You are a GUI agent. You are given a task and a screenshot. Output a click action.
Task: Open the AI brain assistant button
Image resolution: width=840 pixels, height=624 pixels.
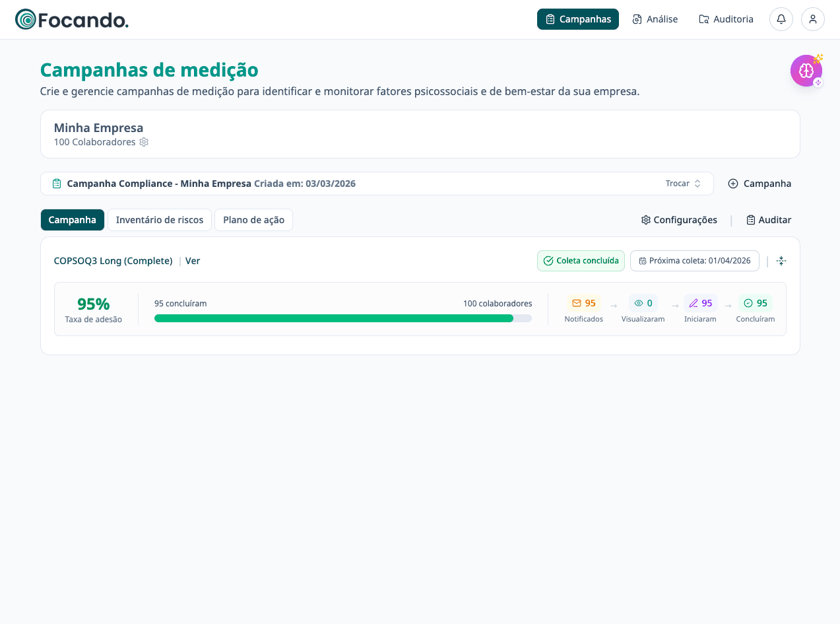(x=806, y=70)
